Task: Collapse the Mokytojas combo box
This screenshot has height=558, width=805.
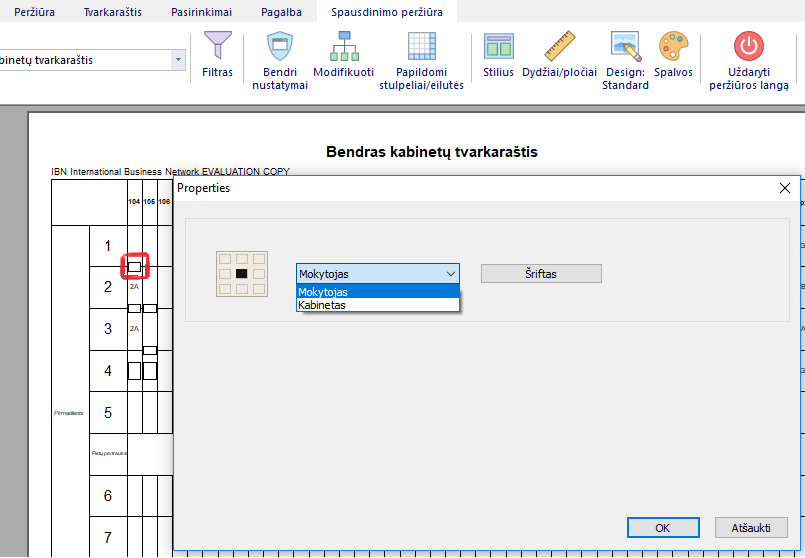Action: coord(450,274)
